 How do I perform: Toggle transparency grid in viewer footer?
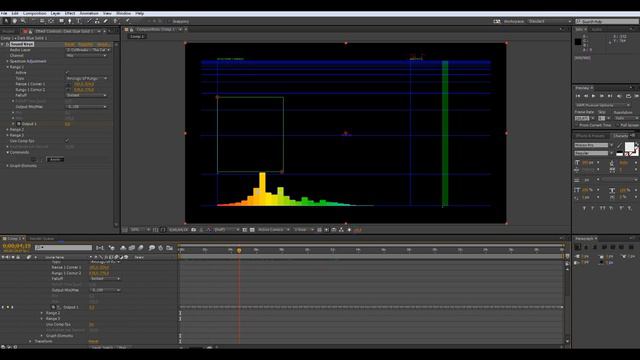click(252, 230)
